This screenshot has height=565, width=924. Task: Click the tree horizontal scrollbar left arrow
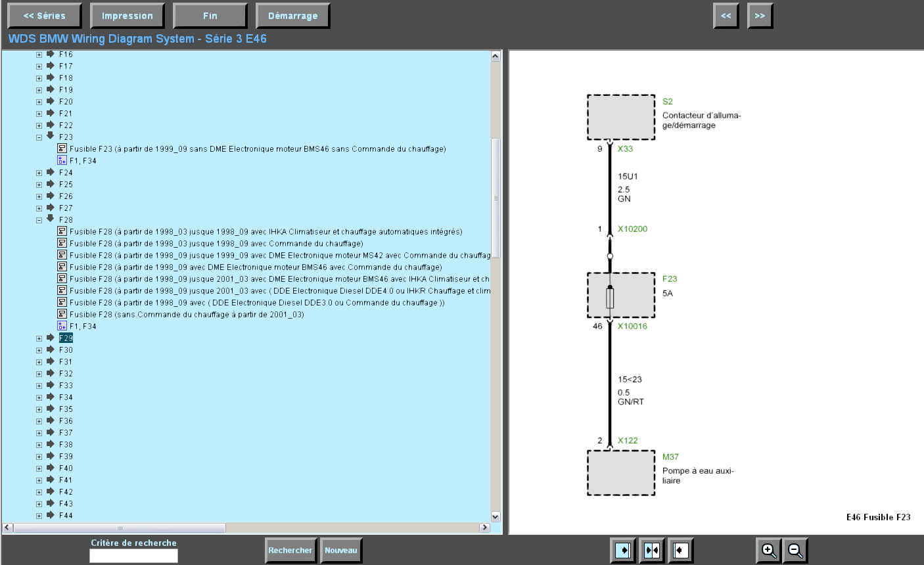(x=8, y=528)
